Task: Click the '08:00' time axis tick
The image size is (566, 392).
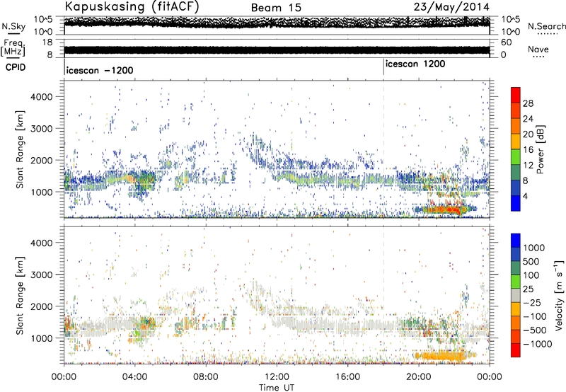Action: point(206,377)
